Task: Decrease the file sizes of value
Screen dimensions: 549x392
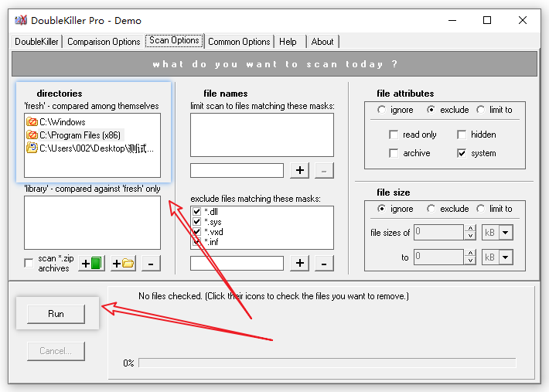Action: [470, 236]
